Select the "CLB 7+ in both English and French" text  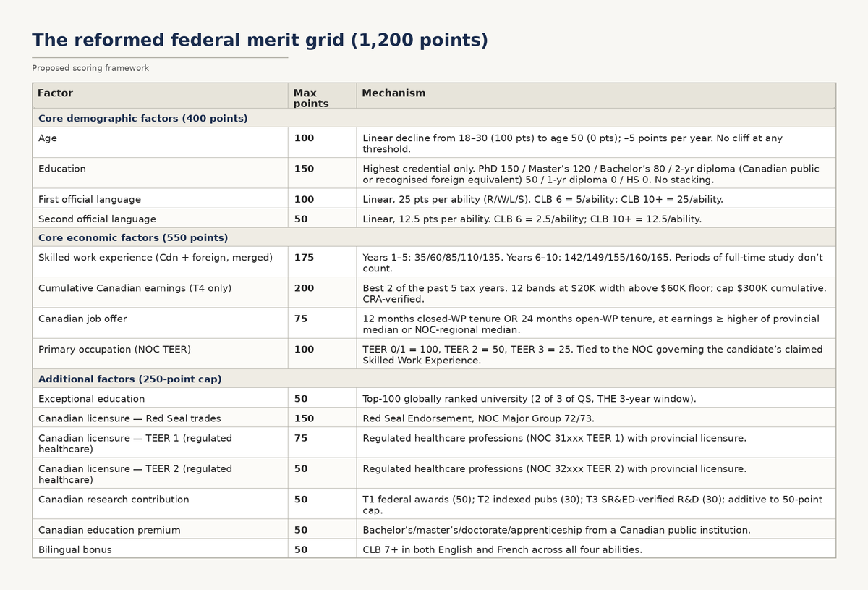502,549
